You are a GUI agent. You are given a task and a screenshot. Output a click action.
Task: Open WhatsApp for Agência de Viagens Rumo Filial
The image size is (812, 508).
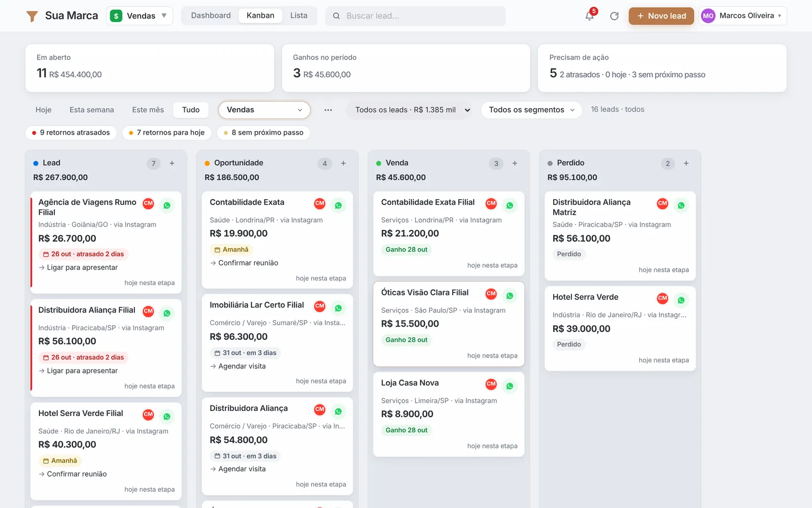click(167, 205)
